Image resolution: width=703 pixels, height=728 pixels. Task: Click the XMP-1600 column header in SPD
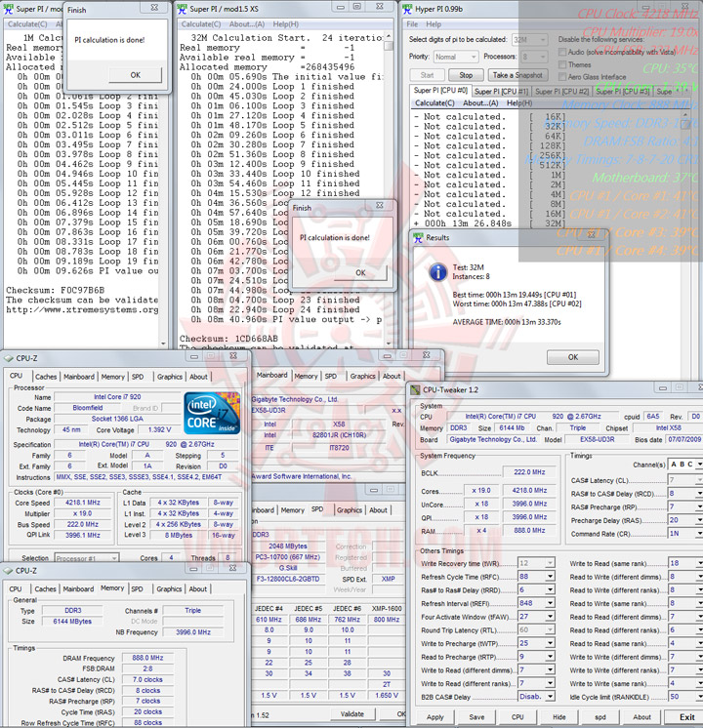[x=387, y=608]
